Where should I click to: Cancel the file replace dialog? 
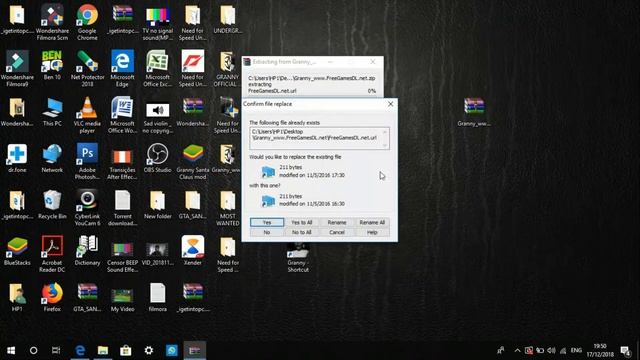coord(337,232)
